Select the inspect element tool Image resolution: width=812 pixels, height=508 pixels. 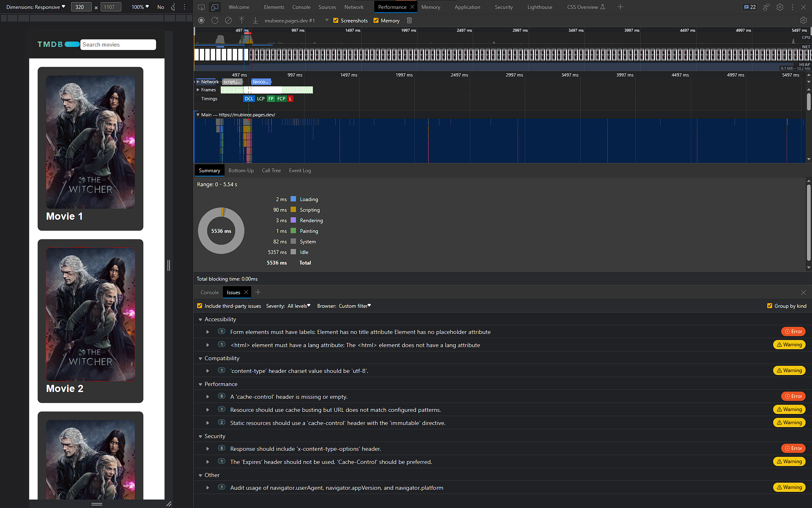pos(201,7)
